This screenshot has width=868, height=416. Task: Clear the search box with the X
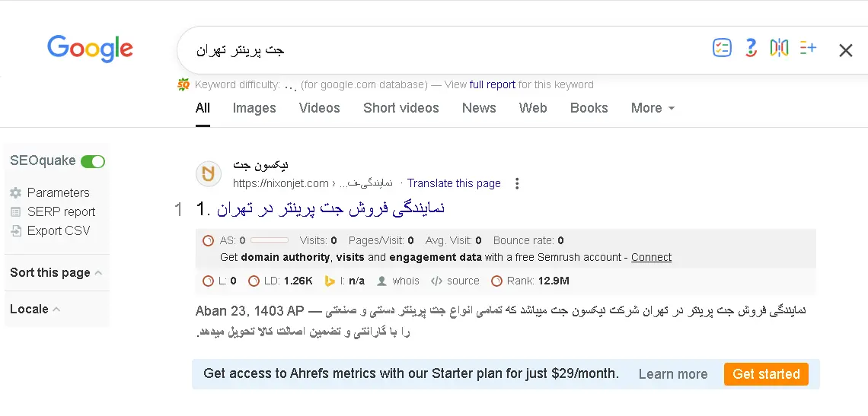(845, 51)
